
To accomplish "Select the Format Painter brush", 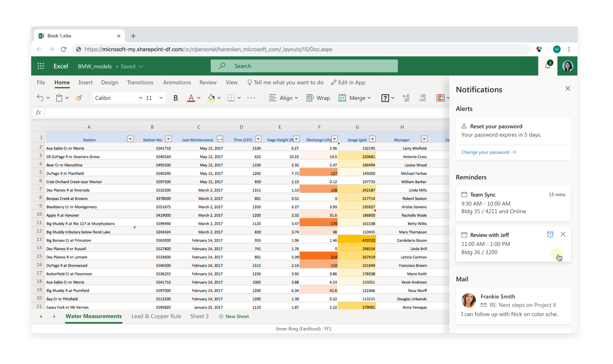I will point(78,98).
